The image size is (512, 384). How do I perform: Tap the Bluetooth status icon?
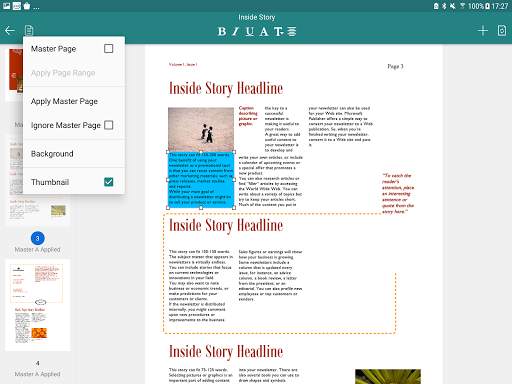coord(444,6)
